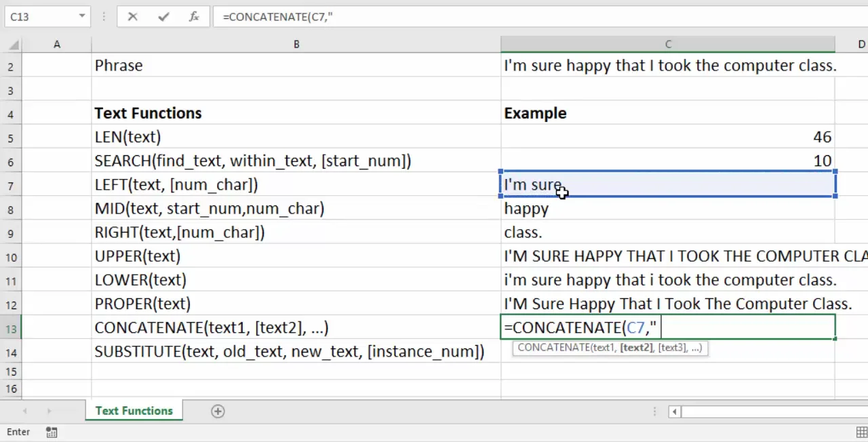
Task: Click the Select All corner triangle
Action: point(12,45)
